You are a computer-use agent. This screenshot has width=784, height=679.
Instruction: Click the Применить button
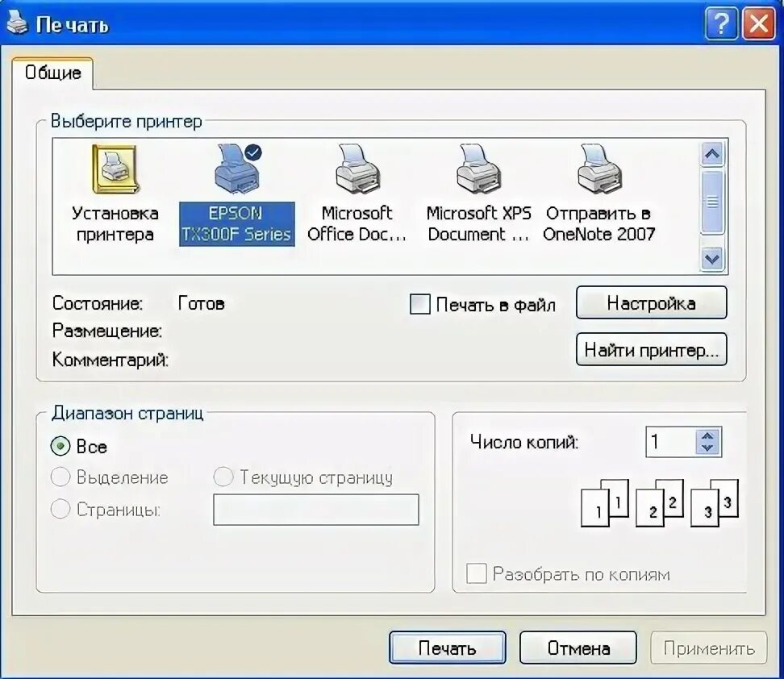click(708, 648)
